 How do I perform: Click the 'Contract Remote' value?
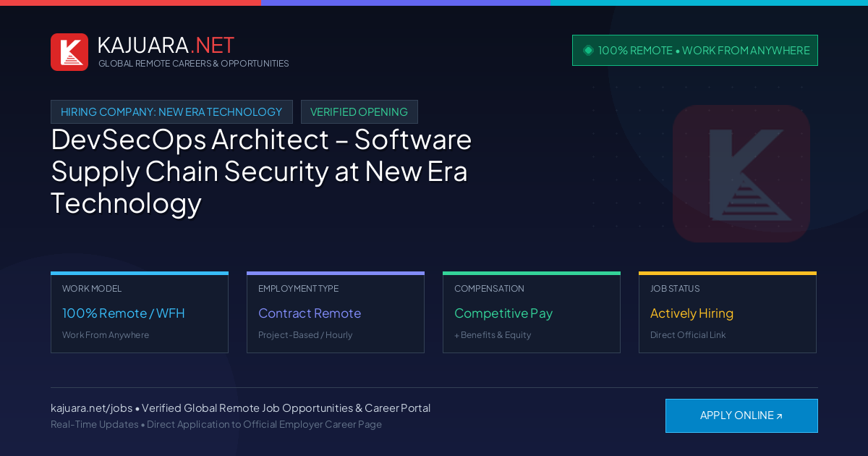[310, 313]
